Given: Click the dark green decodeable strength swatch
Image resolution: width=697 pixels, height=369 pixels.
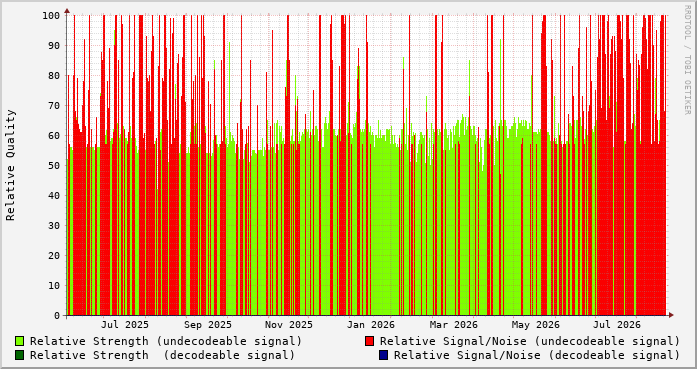Looking at the screenshot, I should click(x=20, y=355).
